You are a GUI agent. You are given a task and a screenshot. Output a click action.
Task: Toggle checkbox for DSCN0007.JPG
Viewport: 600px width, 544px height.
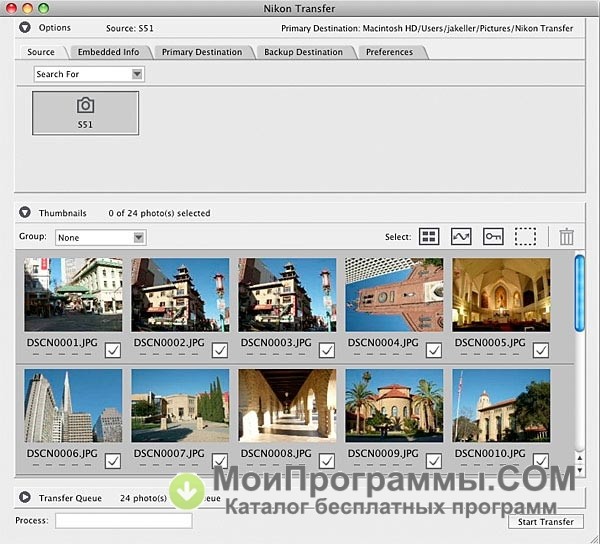220,461
